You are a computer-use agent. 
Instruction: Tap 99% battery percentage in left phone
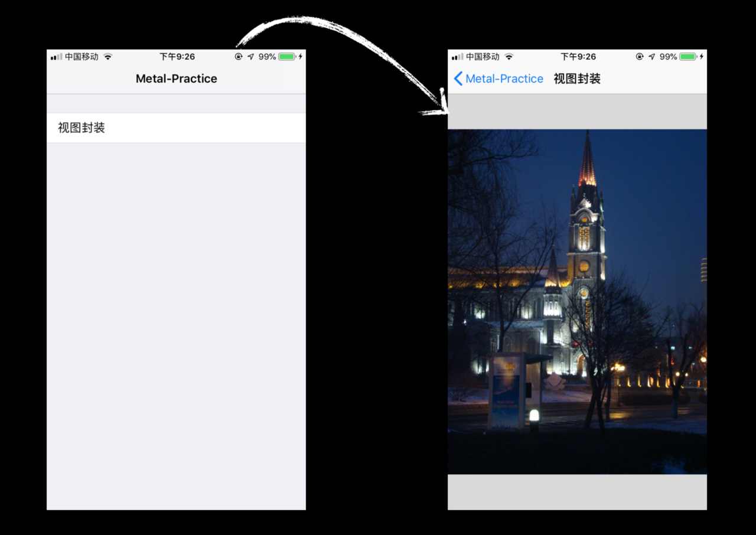pos(267,57)
